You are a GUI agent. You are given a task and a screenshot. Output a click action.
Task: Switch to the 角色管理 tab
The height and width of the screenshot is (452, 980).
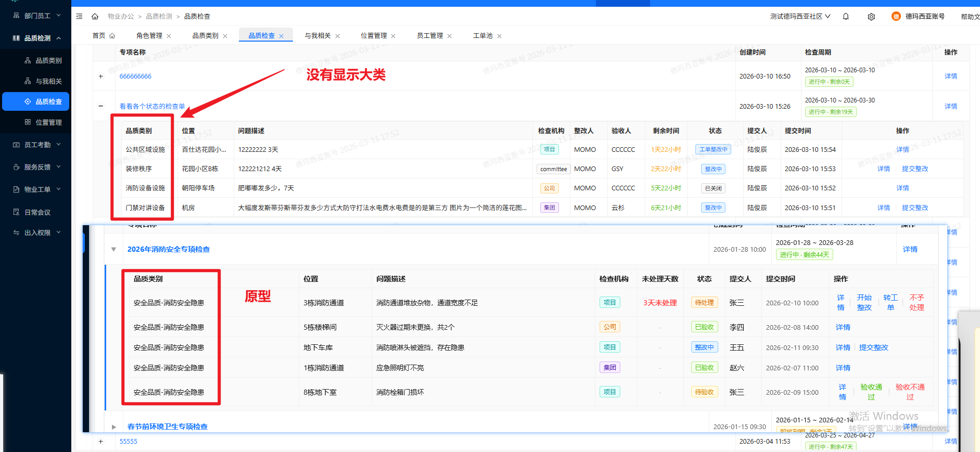point(149,36)
